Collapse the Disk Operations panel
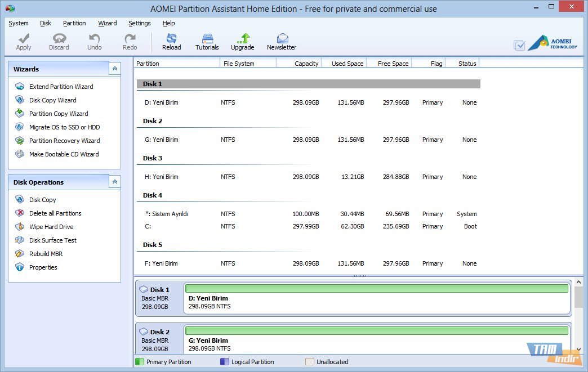The width and height of the screenshot is (588, 372). (115, 182)
